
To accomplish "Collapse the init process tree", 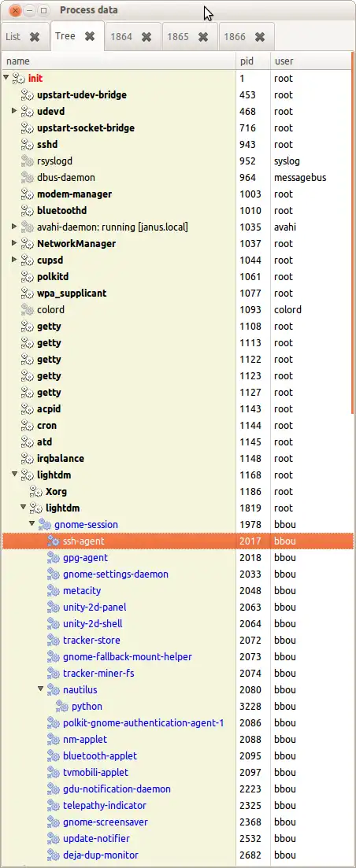I will click(x=6, y=78).
